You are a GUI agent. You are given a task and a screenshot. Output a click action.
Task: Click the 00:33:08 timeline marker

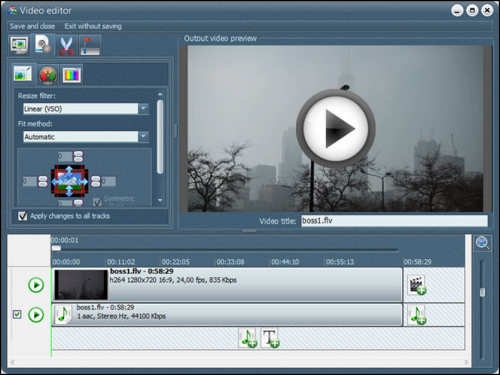click(x=230, y=262)
